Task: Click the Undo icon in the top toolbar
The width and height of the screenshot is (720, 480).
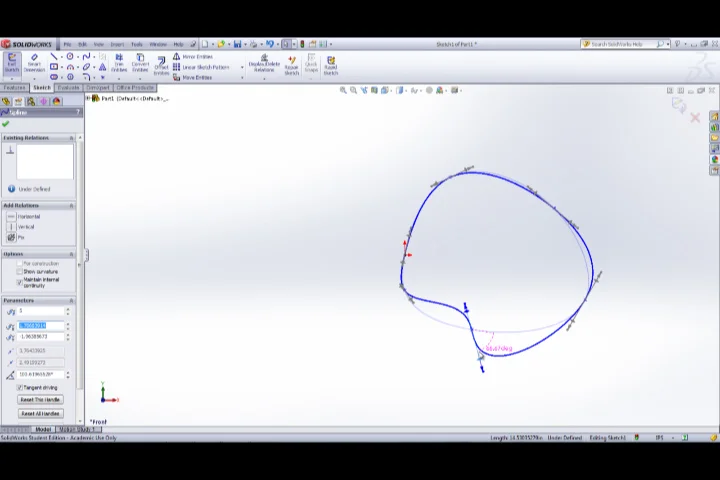Action: pyautogui.click(x=270, y=44)
